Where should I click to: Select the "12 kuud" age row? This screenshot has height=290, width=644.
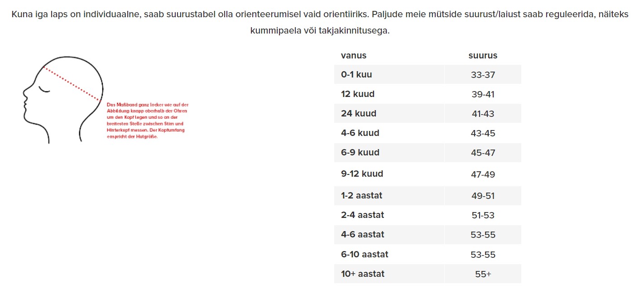(x=358, y=94)
